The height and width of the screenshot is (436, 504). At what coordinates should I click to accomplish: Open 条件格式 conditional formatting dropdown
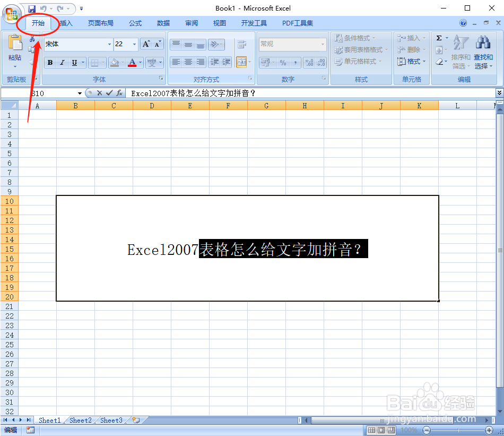[355, 38]
